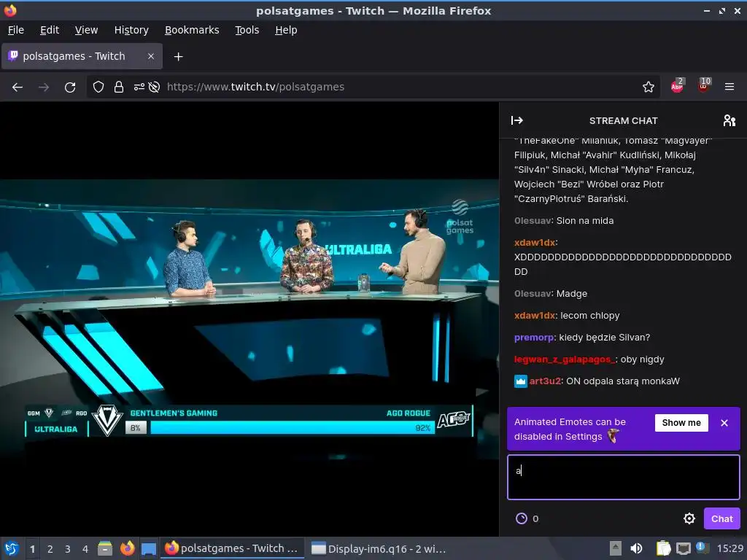Select the polsatgames - Twitch tab
The width and height of the screenshot is (747, 560).
(82, 56)
